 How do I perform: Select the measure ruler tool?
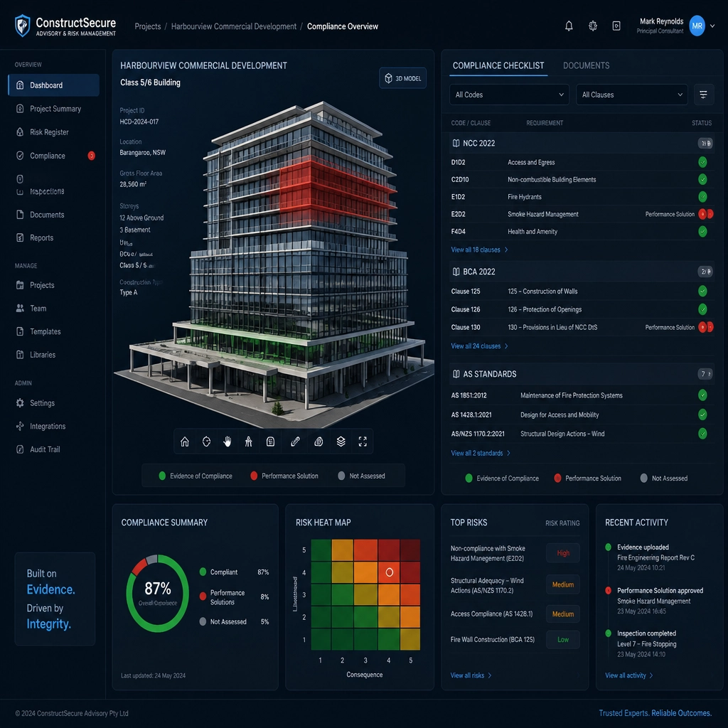(x=295, y=441)
